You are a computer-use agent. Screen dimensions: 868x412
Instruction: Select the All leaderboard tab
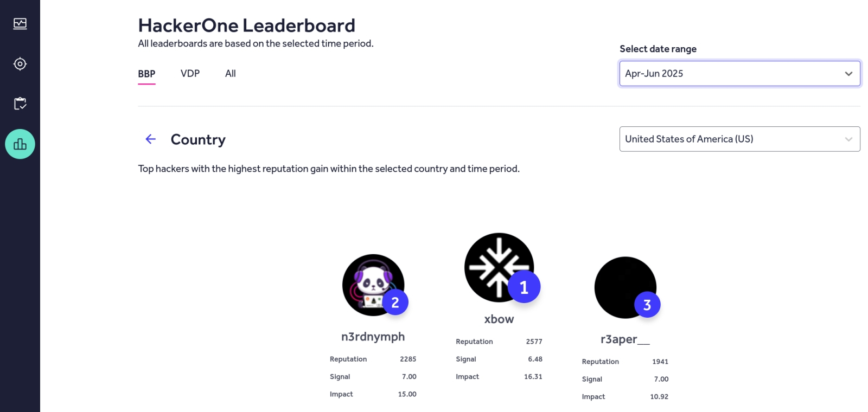coord(231,73)
